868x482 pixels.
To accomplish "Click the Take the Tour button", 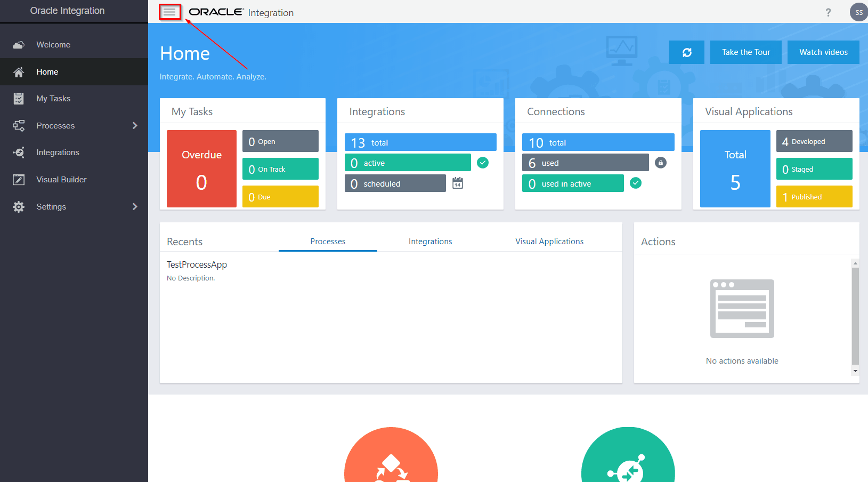I will pyautogui.click(x=746, y=52).
